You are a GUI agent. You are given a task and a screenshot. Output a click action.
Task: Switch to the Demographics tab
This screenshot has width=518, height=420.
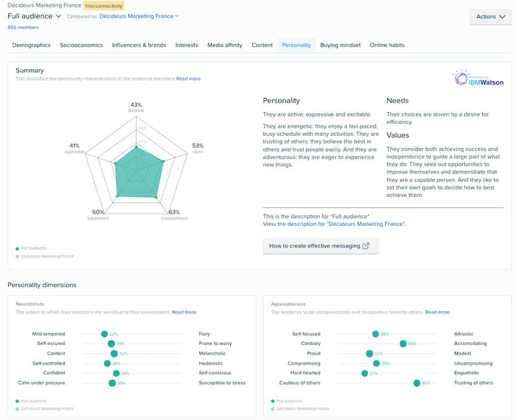31,45
